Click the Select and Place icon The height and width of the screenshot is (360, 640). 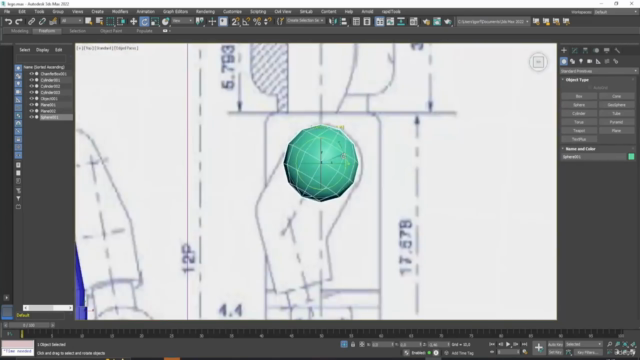[x=165, y=22]
